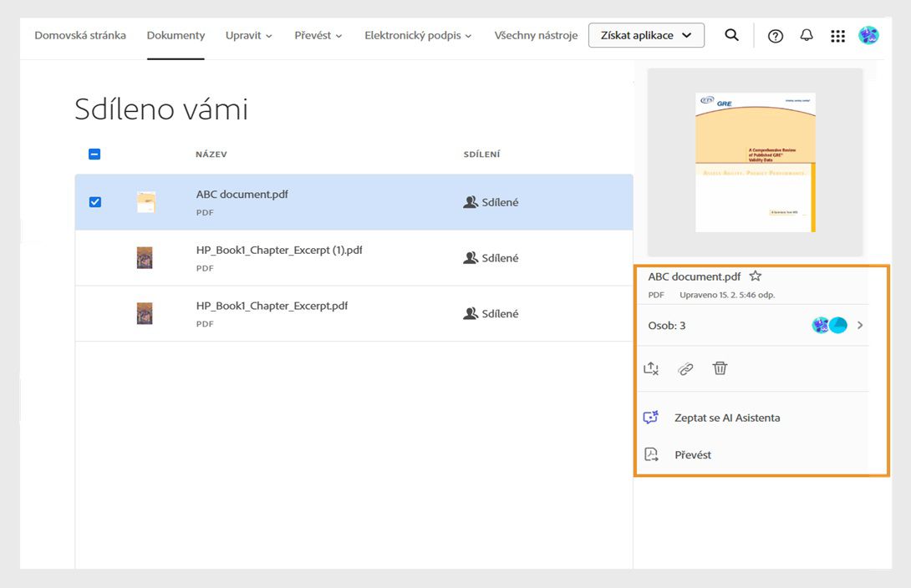Toggle the star to favorite ABC document.pdf

(755, 276)
